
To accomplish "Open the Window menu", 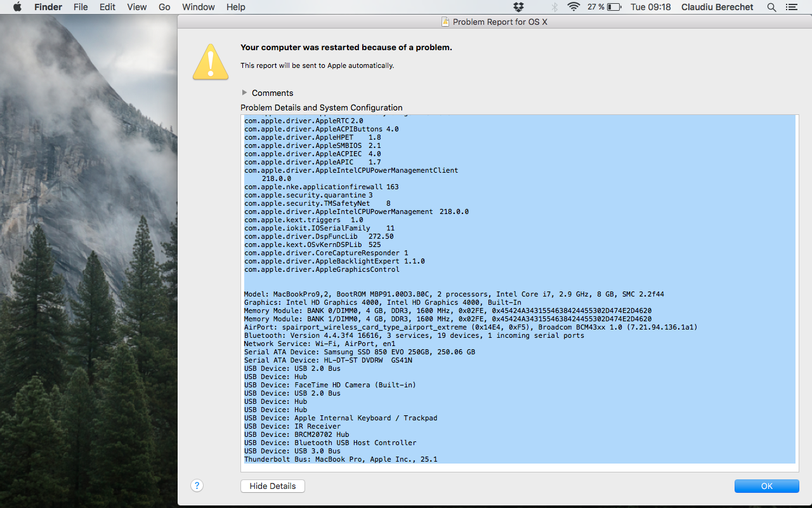I will click(x=198, y=7).
